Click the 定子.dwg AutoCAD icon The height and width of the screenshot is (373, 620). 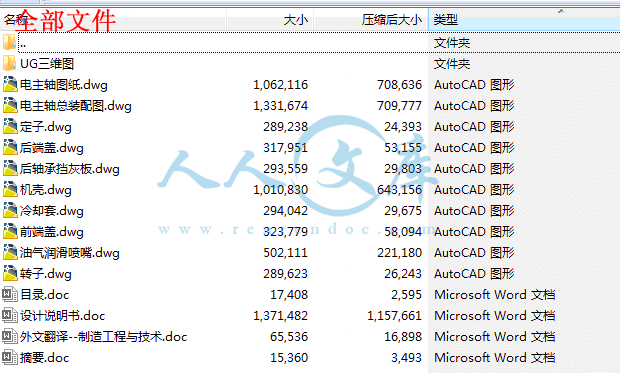10,126
